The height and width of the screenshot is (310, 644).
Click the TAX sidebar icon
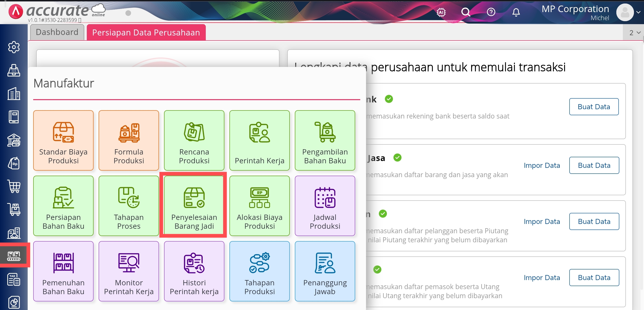tap(14, 279)
